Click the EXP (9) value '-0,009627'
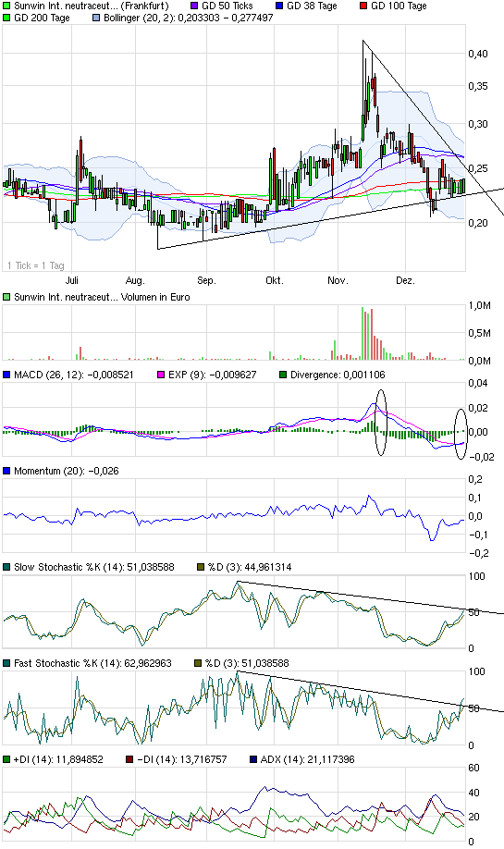 pyautogui.click(x=234, y=375)
